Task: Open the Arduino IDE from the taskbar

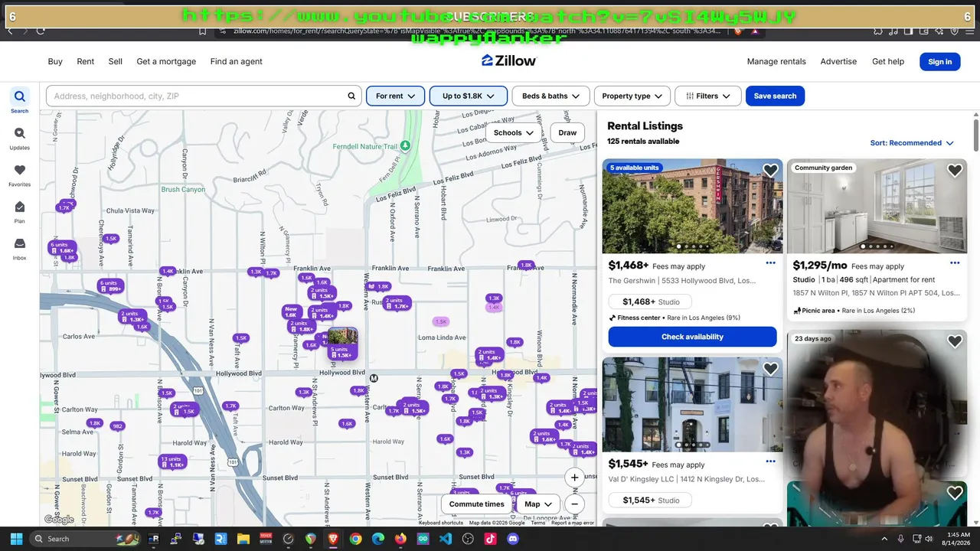Action: [x=423, y=539]
